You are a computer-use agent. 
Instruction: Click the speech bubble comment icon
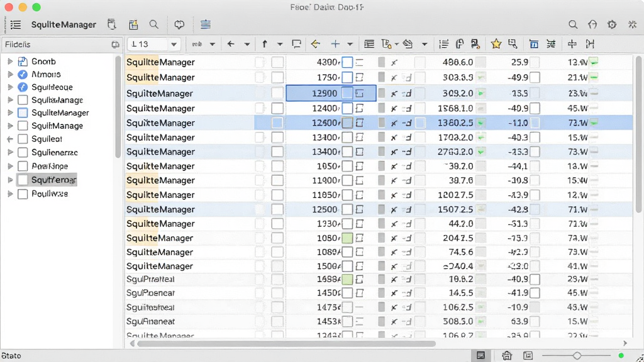pos(179,25)
